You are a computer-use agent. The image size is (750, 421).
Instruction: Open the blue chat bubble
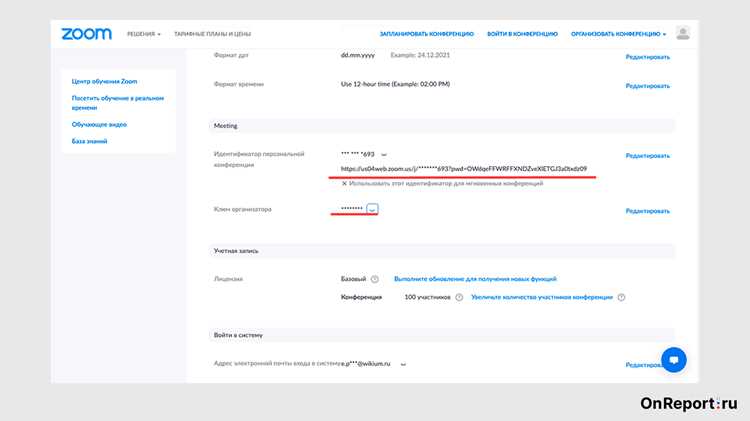pyautogui.click(x=673, y=360)
